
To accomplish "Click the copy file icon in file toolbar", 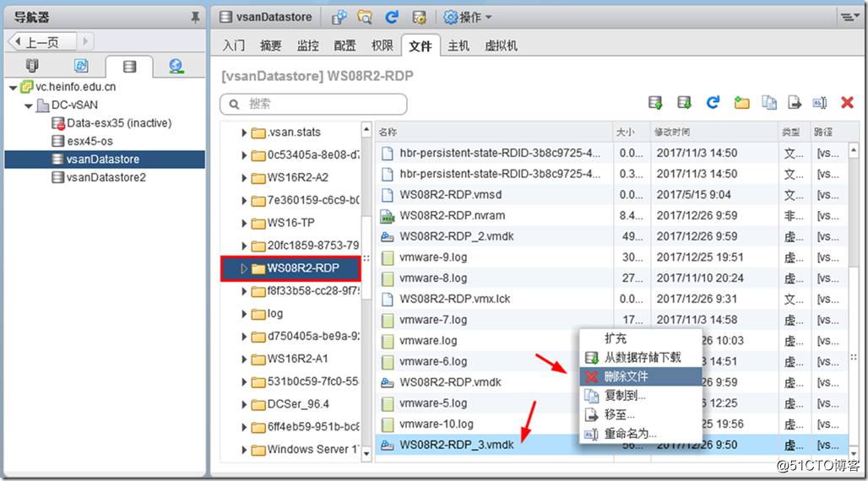I will 768,103.
